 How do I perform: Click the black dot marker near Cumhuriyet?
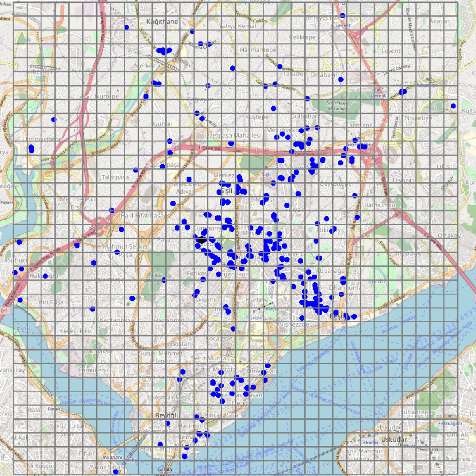click(201, 240)
